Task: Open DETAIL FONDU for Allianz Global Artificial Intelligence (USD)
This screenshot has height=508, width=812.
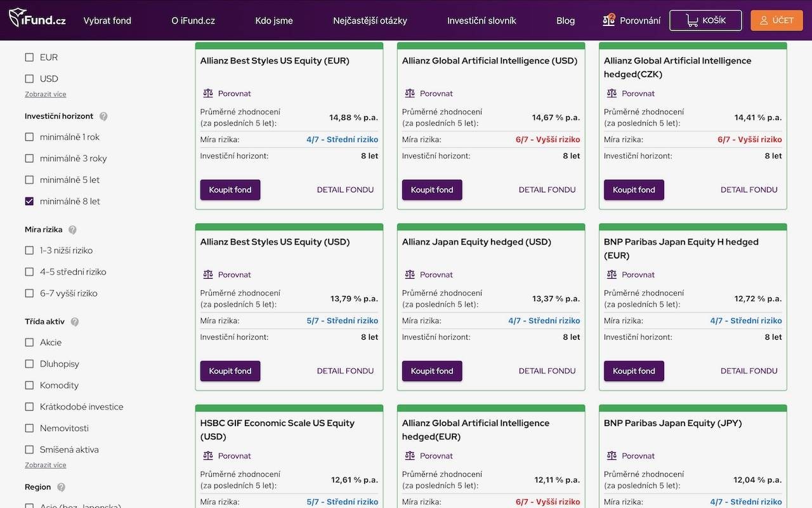Action: click(x=547, y=190)
